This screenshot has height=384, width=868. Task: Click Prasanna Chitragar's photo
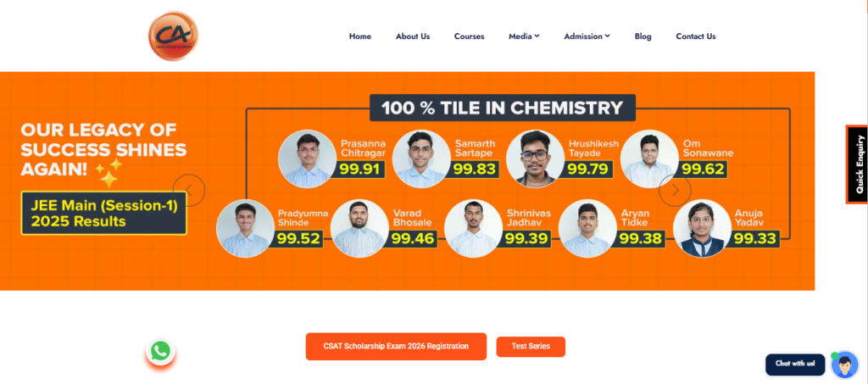click(x=307, y=159)
